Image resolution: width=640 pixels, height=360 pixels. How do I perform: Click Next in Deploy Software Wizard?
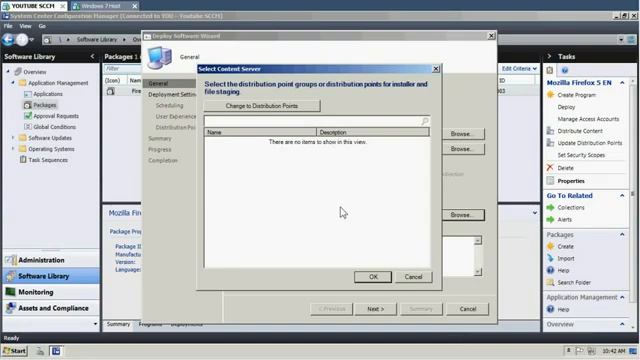click(x=376, y=309)
